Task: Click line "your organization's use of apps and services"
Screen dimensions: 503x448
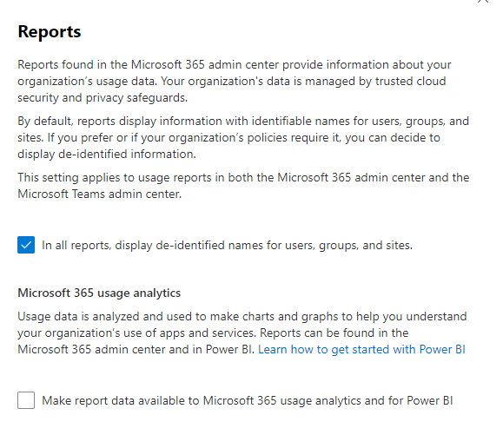Action: (213, 333)
